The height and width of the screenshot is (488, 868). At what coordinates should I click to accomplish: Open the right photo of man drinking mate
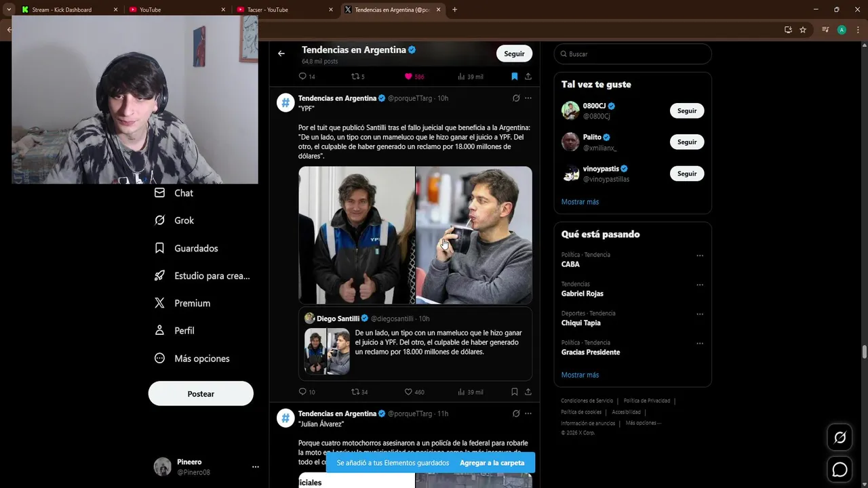click(x=474, y=235)
